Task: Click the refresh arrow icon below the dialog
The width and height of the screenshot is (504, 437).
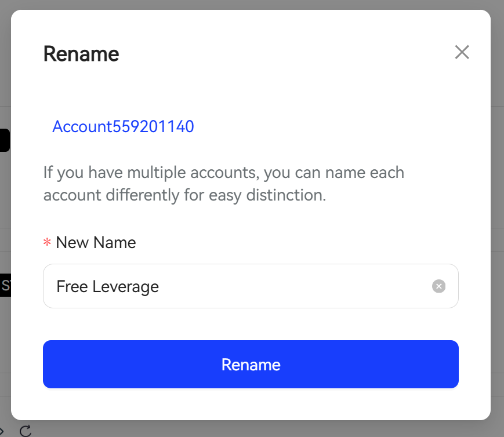Action: pyautogui.click(x=26, y=431)
